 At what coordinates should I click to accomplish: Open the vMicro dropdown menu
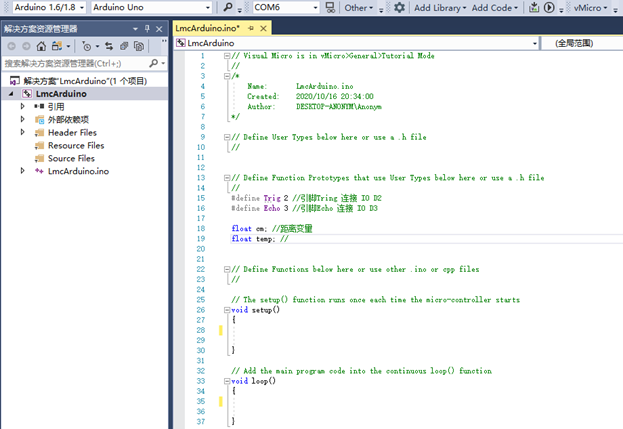pyautogui.click(x=590, y=8)
